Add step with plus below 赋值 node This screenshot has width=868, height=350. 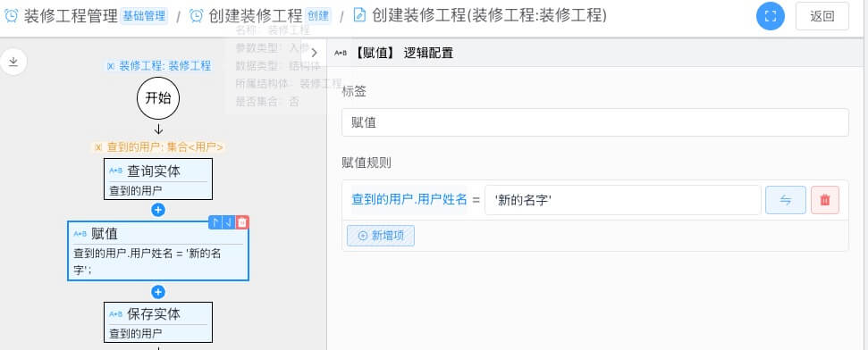158,292
